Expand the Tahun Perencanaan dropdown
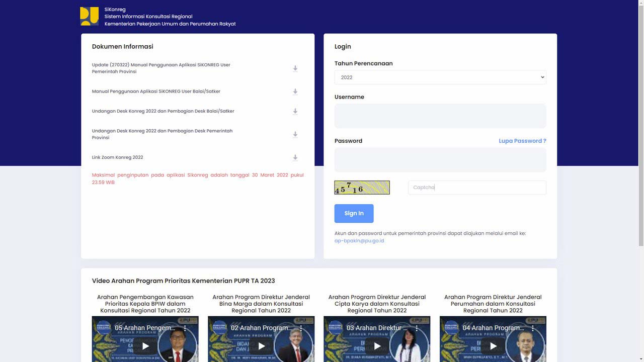The height and width of the screenshot is (362, 644). click(440, 77)
